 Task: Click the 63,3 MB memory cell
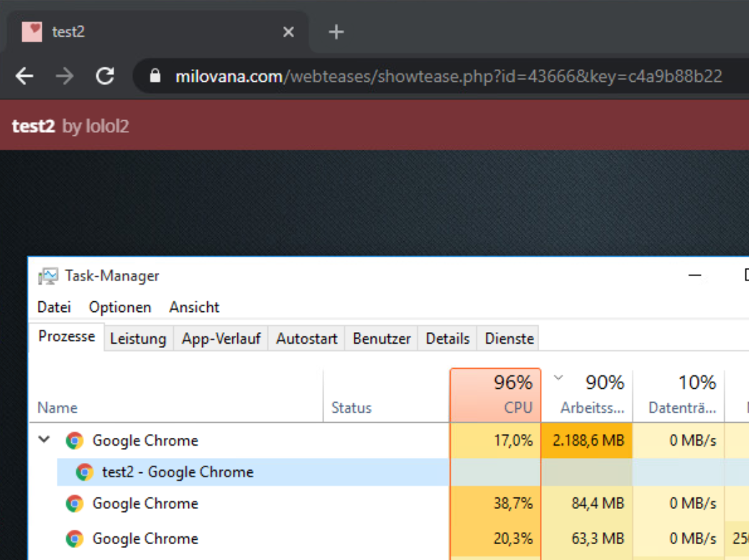[x=587, y=538]
